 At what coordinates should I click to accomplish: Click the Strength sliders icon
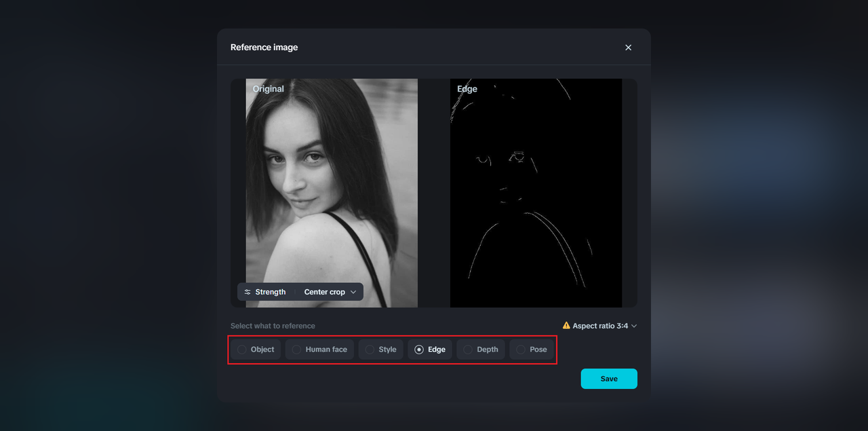(x=248, y=292)
